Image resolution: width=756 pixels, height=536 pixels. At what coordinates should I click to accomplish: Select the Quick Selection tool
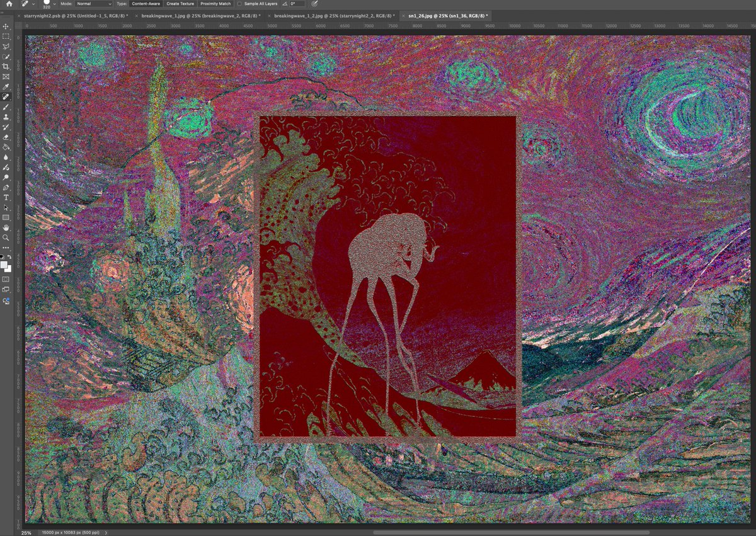(6, 56)
